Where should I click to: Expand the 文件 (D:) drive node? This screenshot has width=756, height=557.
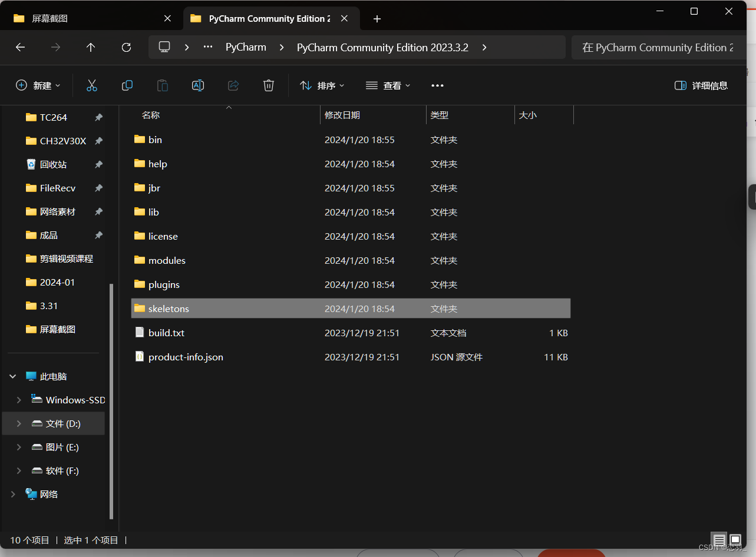pos(19,423)
